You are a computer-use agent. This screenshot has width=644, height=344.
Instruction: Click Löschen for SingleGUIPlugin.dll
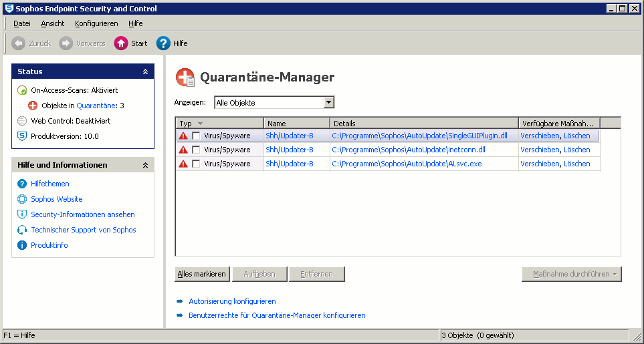(x=576, y=136)
